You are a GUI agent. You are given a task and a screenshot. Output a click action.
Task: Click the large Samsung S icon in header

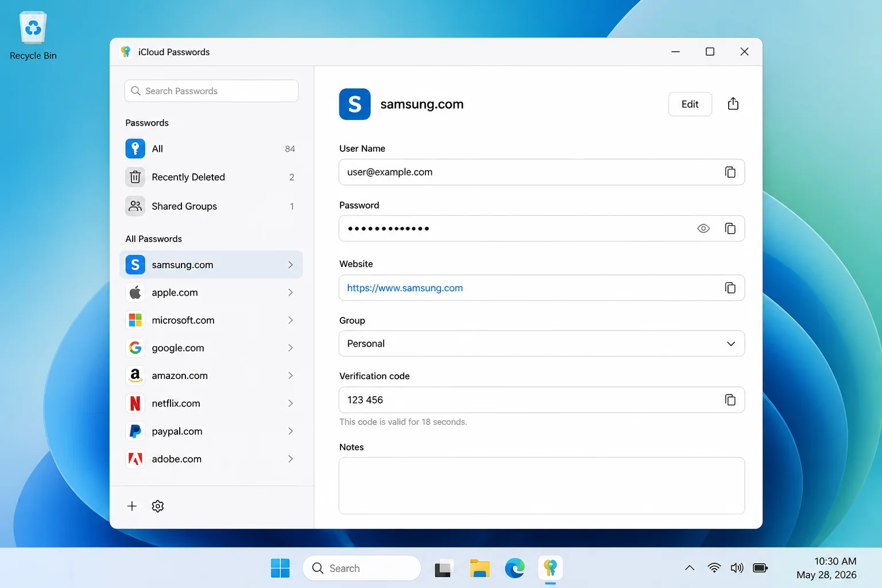[x=355, y=104]
